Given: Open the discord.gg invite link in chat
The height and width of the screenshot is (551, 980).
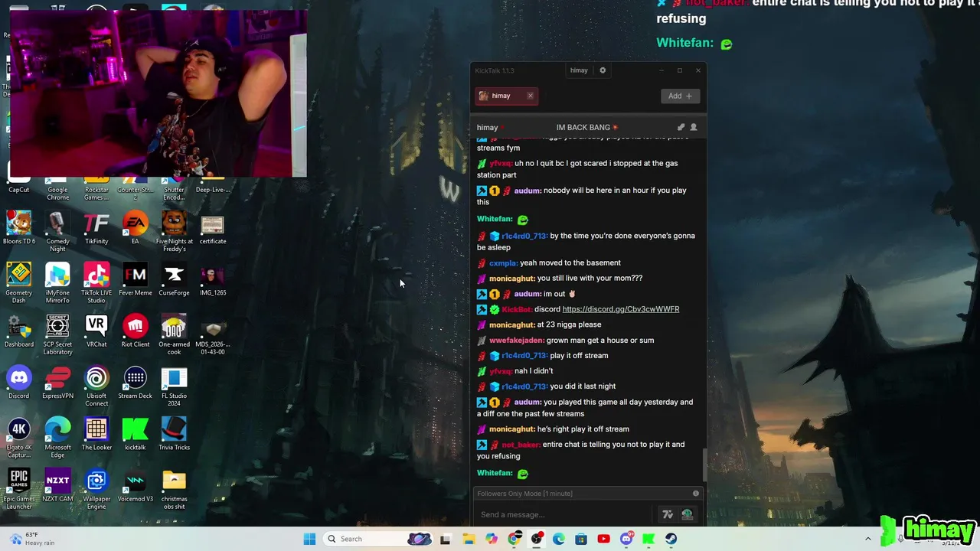Looking at the screenshot, I should [621, 309].
